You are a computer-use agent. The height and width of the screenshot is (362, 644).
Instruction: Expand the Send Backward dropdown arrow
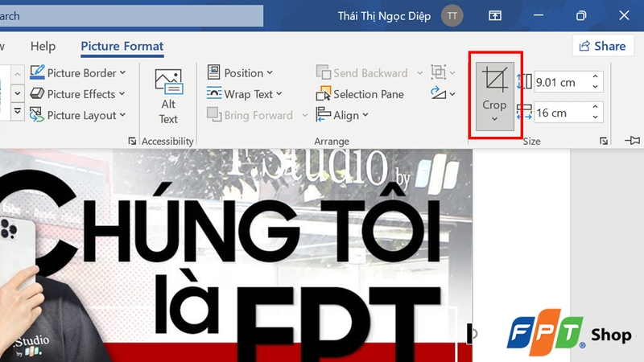[419, 73]
